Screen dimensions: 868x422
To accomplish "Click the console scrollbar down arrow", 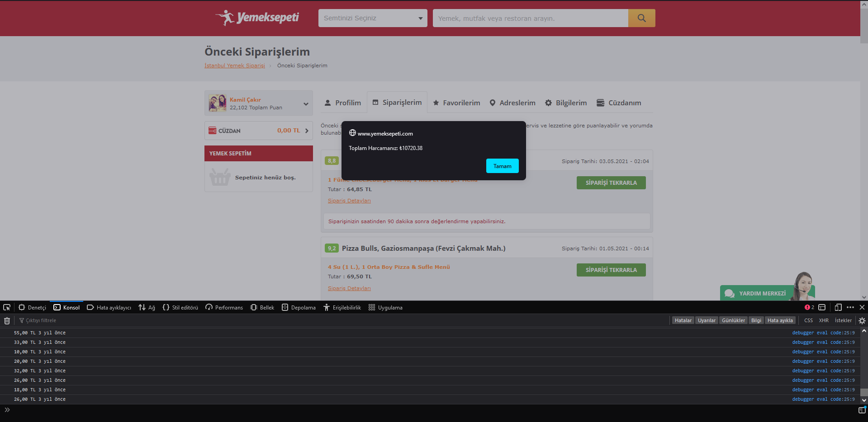I will [864, 400].
